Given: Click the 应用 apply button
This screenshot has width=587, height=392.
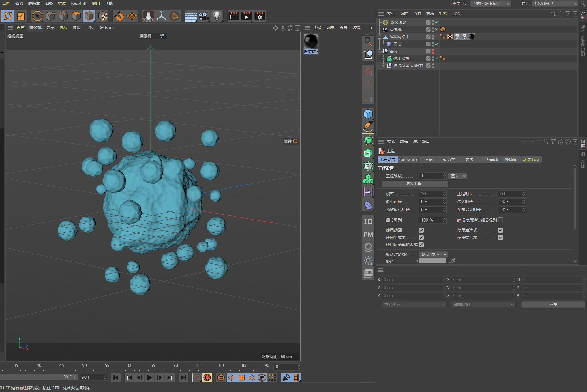Looking at the screenshot, I should click(553, 304).
